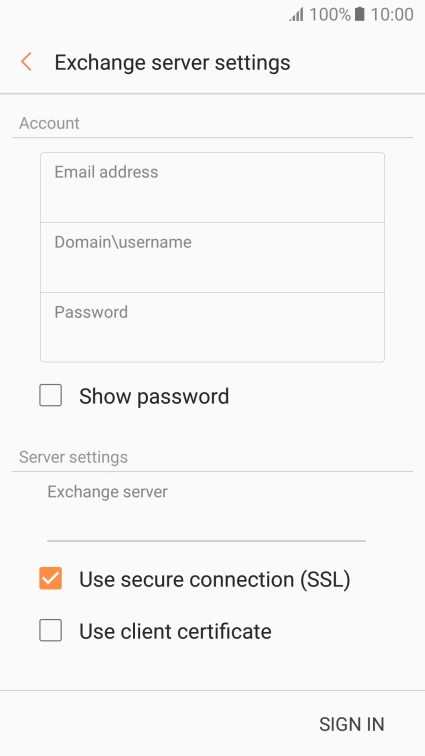
Task: Enable the Show password checkbox
Action: (x=51, y=396)
